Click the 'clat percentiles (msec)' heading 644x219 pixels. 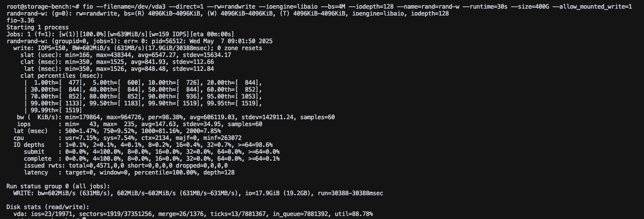[x=62, y=76]
